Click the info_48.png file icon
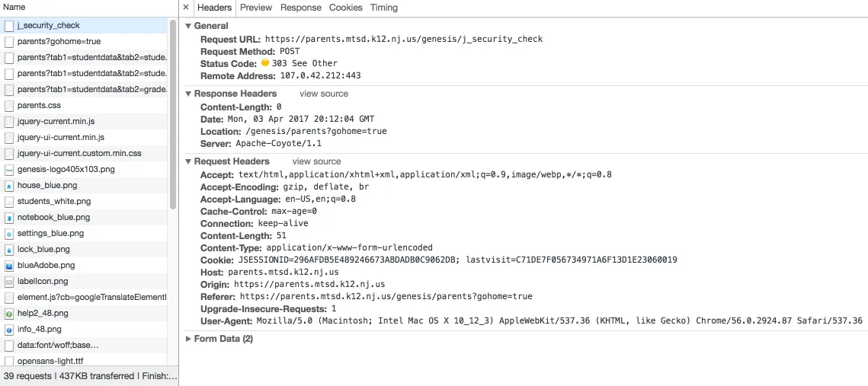The width and height of the screenshot is (868, 386). click(9, 330)
